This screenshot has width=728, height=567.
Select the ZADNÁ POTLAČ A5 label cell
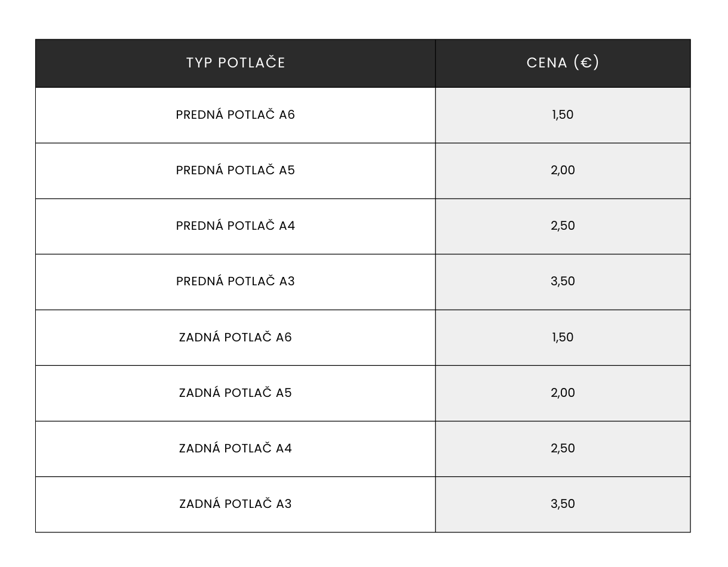[x=235, y=393]
